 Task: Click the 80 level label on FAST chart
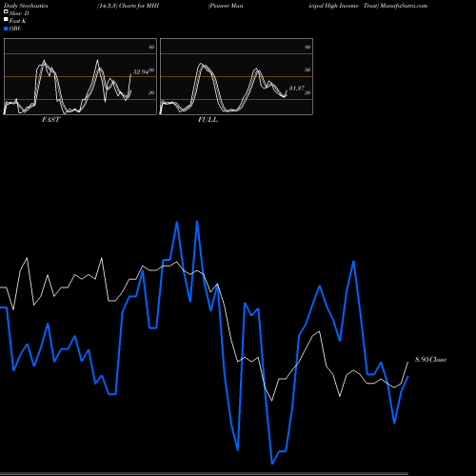click(151, 47)
